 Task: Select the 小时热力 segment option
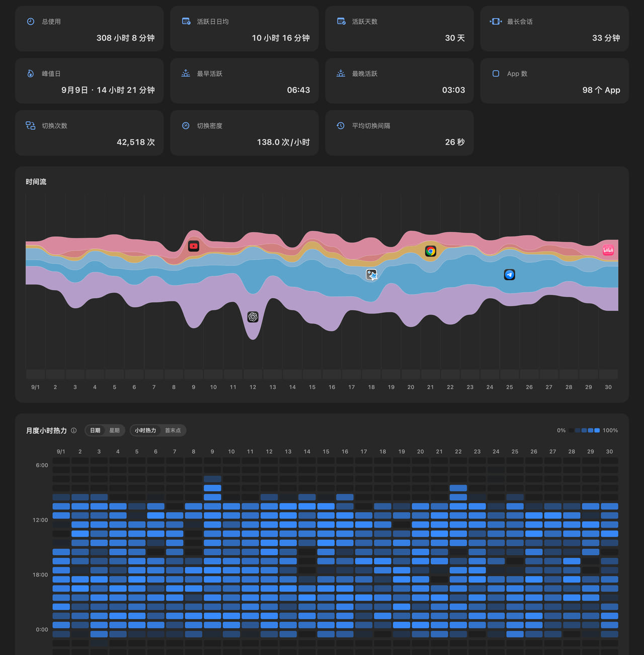(145, 430)
